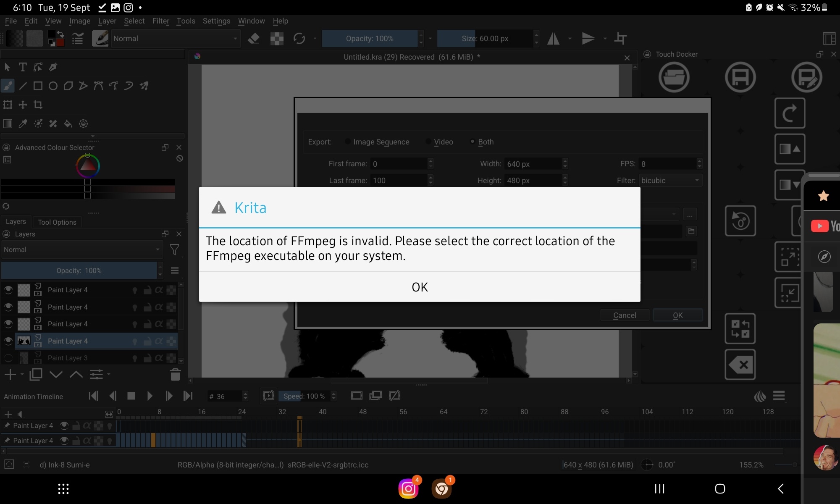Switch to the Tool Options tab

(x=57, y=222)
